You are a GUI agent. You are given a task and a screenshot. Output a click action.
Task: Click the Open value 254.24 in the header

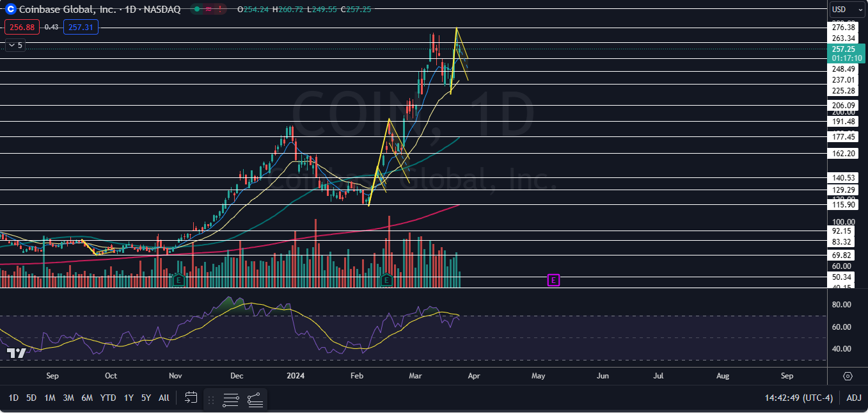point(255,10)
